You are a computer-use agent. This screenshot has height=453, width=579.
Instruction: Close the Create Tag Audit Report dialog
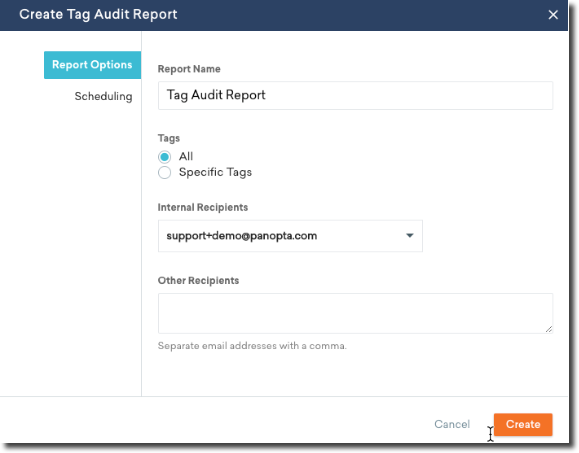coord(553,15)
